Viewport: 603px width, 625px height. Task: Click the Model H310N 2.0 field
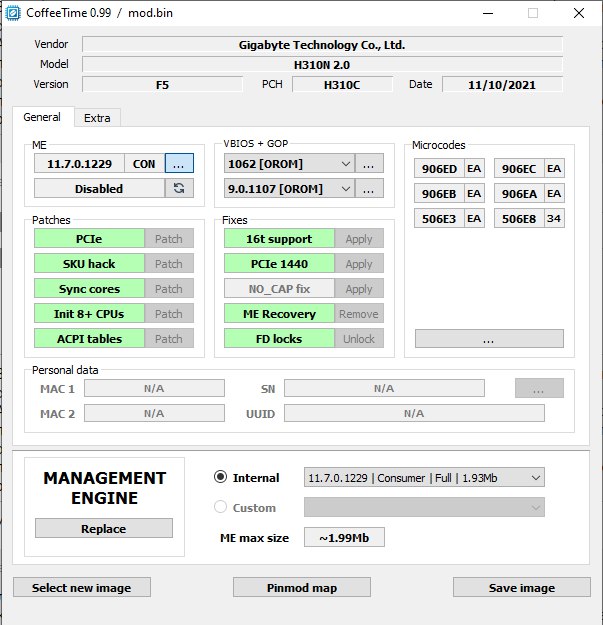pos(322,64)
